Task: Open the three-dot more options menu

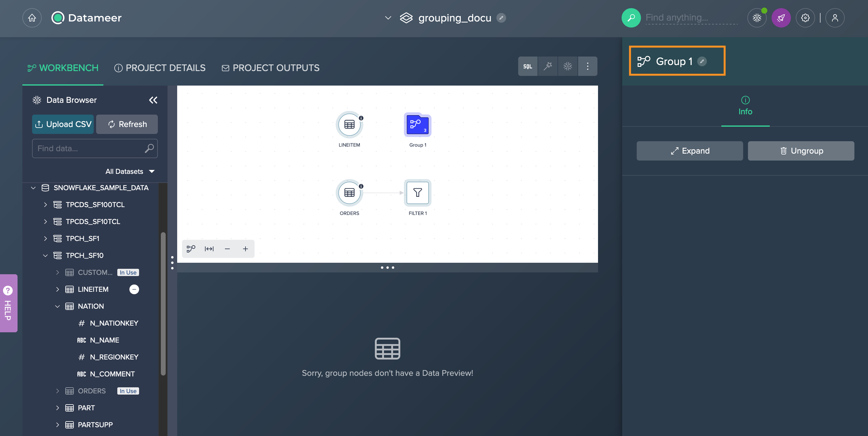Action: (x=587, y=67)
